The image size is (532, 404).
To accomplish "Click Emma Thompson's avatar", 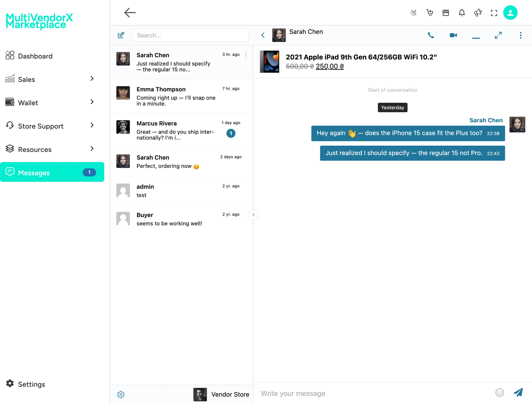I will tap(123, 93).
